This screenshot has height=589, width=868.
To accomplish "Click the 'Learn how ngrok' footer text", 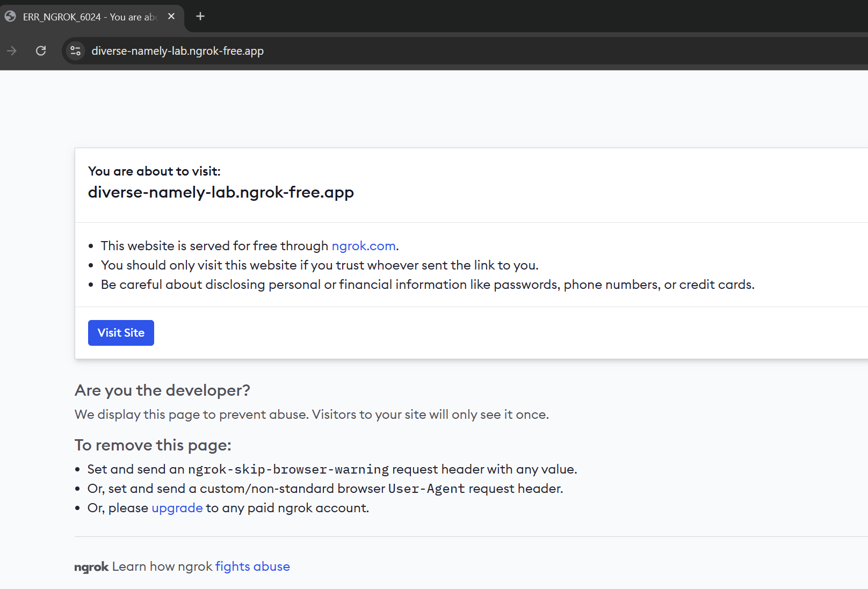I will click(161, 566).
